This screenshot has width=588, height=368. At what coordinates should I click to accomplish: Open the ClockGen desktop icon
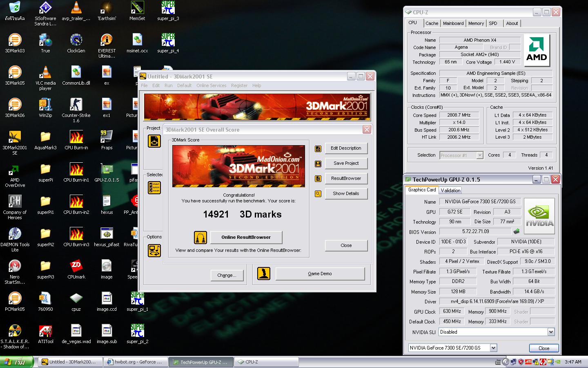pyautogui.click(x=76, y=43)
